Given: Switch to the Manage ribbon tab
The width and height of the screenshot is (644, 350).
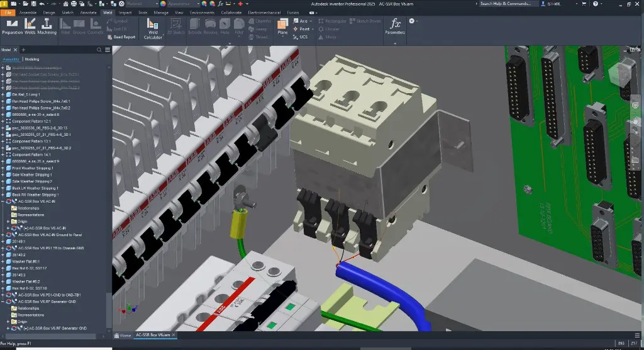Looking at the screenshot, I should coord(160,13).
